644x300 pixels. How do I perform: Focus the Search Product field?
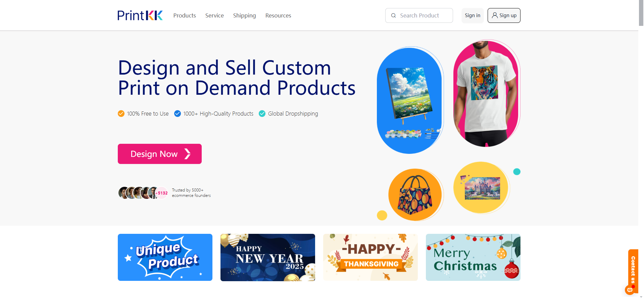pyautogui.click(x=419, y=15)
